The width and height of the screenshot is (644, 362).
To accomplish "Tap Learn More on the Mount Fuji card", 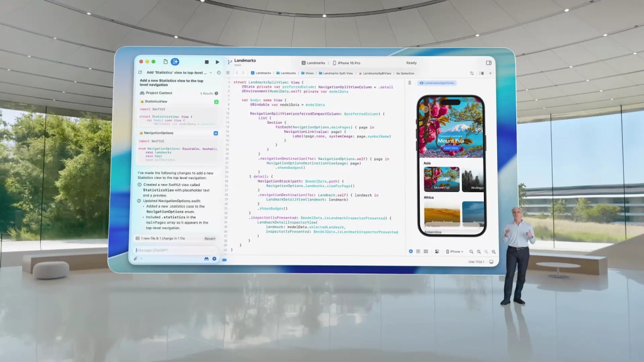I will [451, 148].
